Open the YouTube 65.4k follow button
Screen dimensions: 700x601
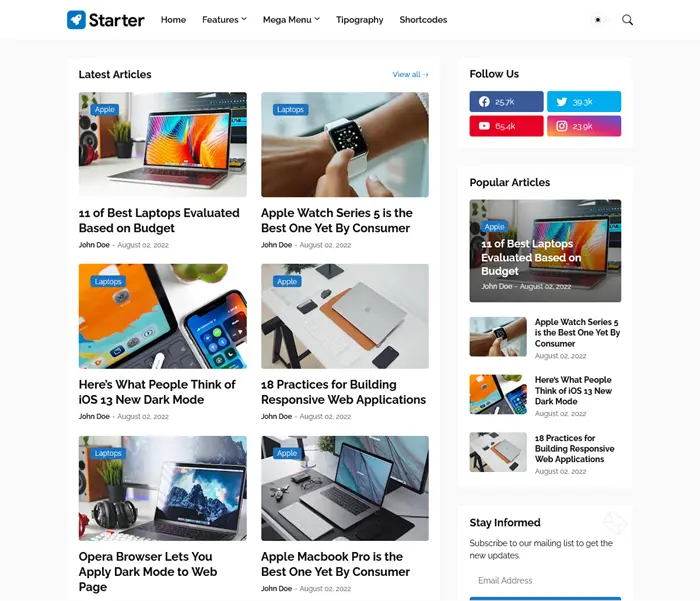506,126
